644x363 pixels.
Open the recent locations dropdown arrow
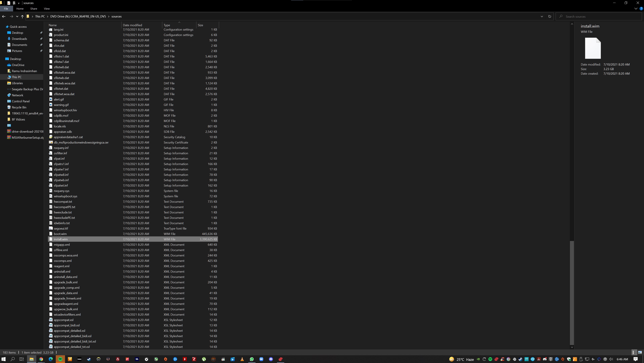[x=17, y=16]
